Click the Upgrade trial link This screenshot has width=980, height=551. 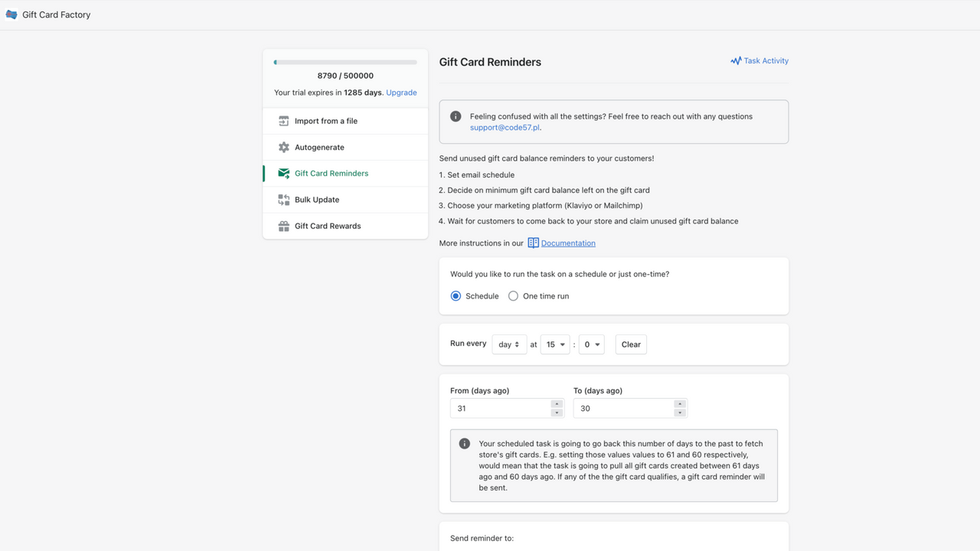tap(401, 93)
